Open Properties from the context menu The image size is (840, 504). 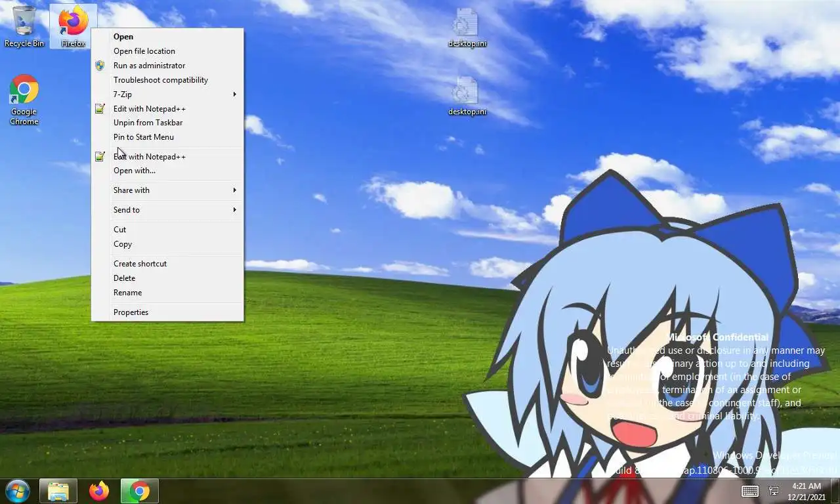167,312
